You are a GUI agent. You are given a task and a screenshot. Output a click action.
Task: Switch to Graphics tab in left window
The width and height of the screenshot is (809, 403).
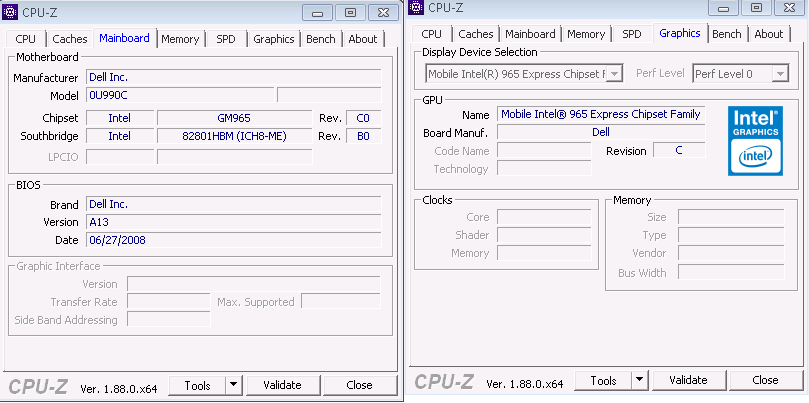tap(273, 39)
